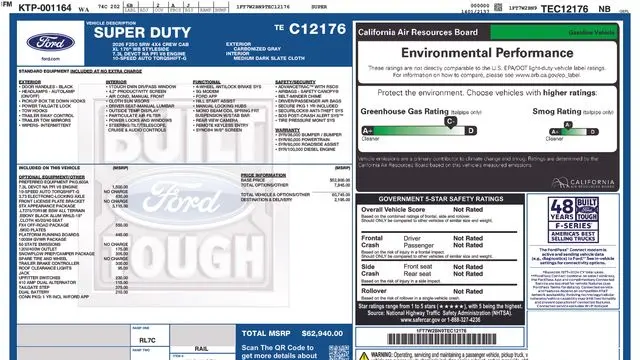Viewport: 640px width, 360px height.
Task: Click the Side Crash label
Action: pos(370,270)
